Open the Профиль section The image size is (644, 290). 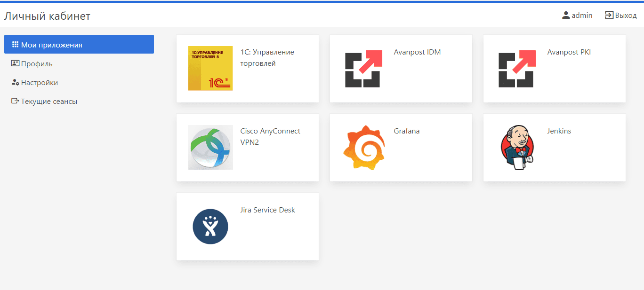pos(79,63)
